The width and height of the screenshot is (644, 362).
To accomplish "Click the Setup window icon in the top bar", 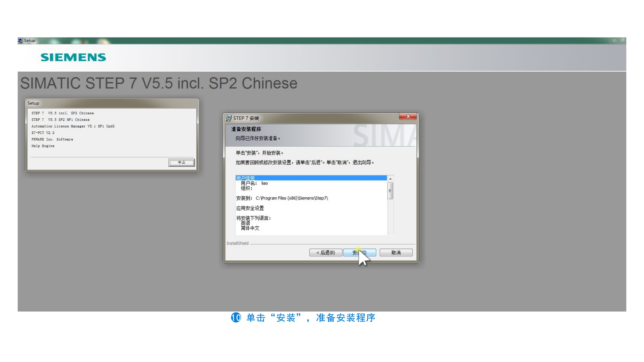I will tap(20, 40).
